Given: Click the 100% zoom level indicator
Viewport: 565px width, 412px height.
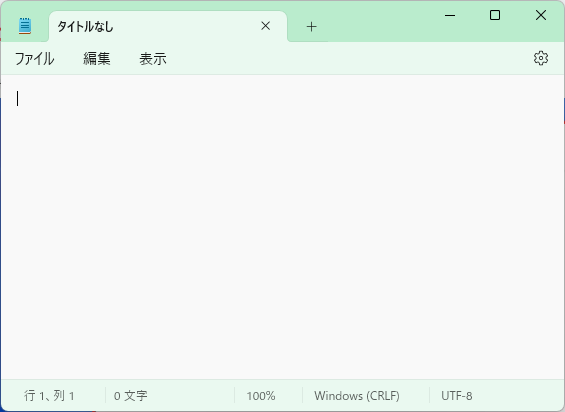Looking at the screenshot, I should pyautogui.click(x=261, y=396).
